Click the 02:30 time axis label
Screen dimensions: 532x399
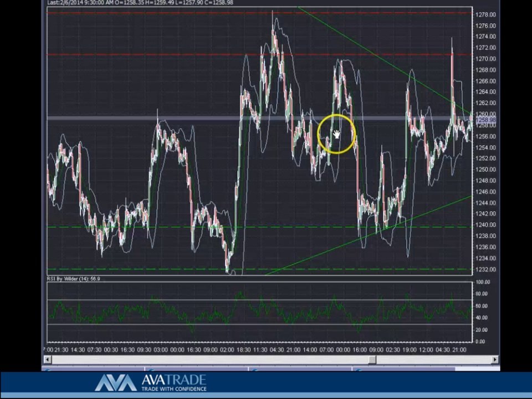pyautogui.click(x=393, y=350)
